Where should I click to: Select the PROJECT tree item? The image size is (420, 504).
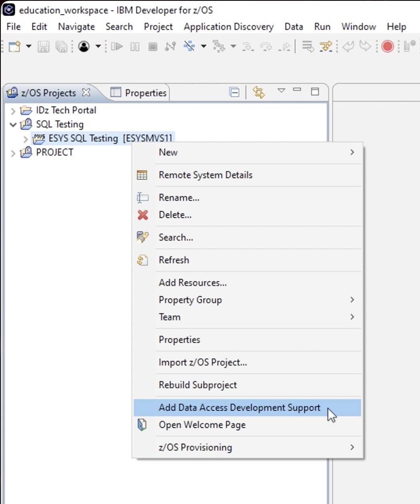(x=54, y=152)
